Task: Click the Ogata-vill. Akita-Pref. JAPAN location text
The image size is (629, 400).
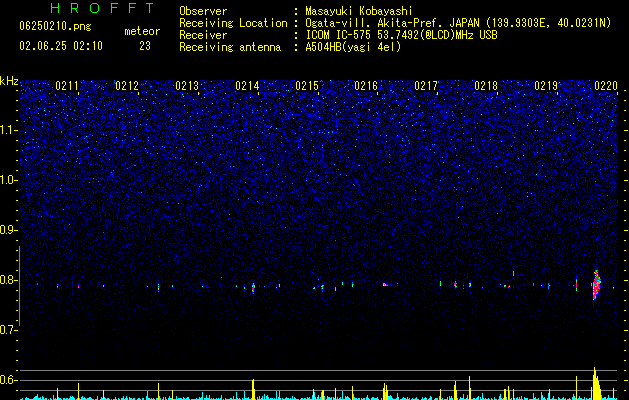Action: click(458, 23)
